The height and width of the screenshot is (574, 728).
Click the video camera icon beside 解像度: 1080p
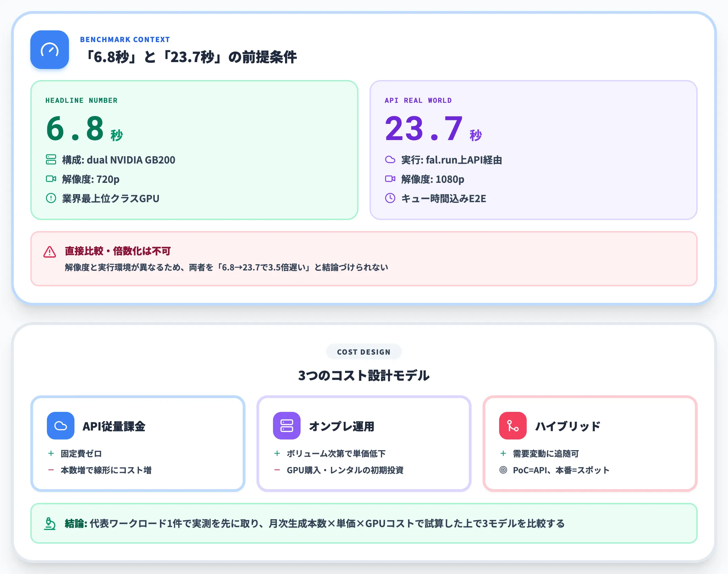(390, 179)
